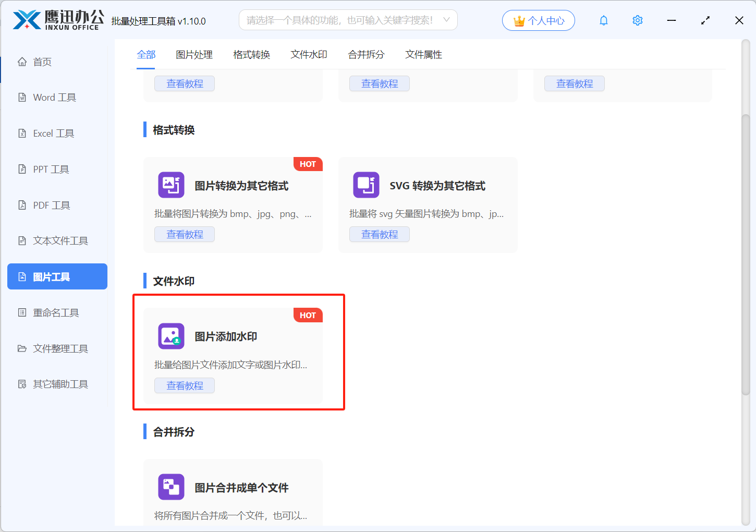Open 文本文件工具 in sidebar
Image resolution: width=756 pixels, height=532 pixels.
57,241
